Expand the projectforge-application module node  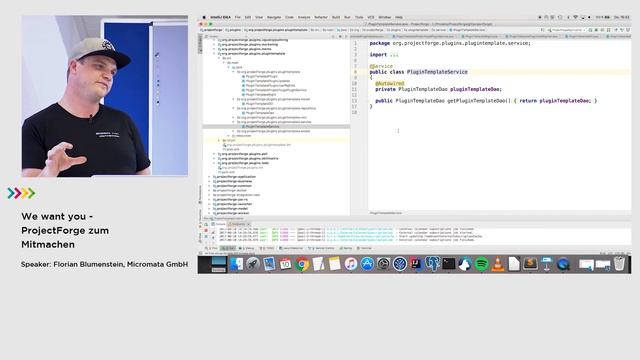tap(210, 177)
